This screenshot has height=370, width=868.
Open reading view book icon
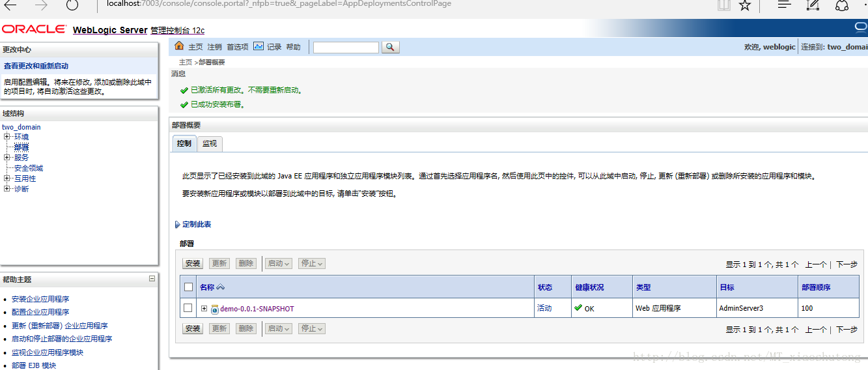[x=724, y=5]
